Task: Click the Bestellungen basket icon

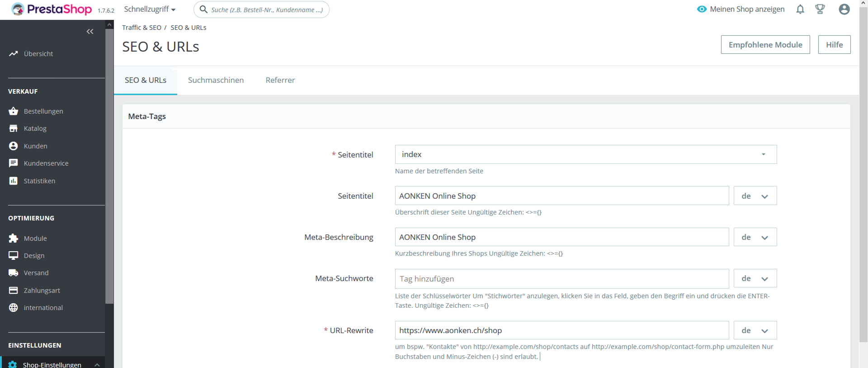Action: [14, 111]
